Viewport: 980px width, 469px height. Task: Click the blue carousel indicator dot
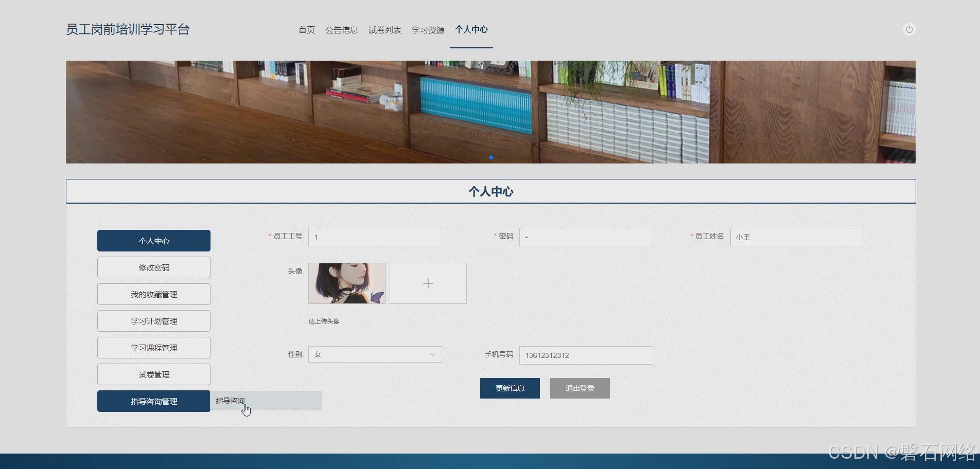point(491,157)
